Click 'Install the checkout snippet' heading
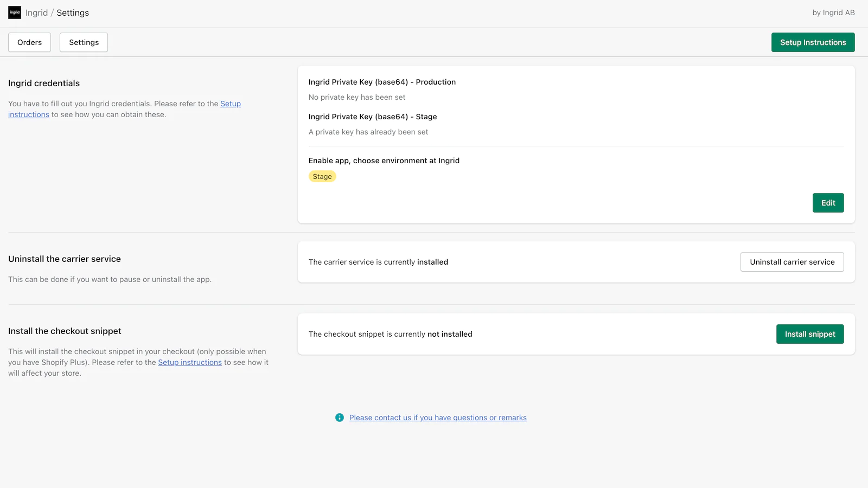Viewport: 868px width, 488px height. point(65,331)
